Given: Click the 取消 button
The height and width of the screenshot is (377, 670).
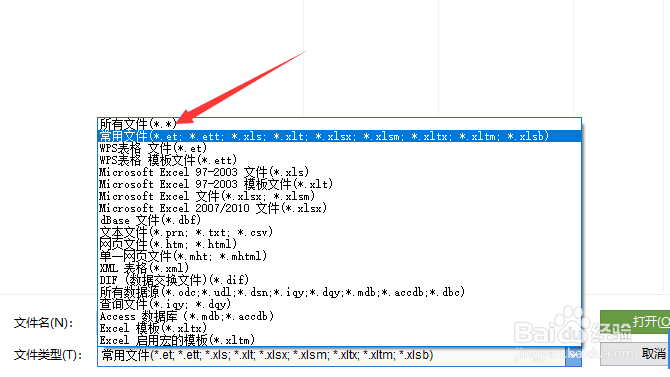Looking at the screenshot, I should (635, 354).
